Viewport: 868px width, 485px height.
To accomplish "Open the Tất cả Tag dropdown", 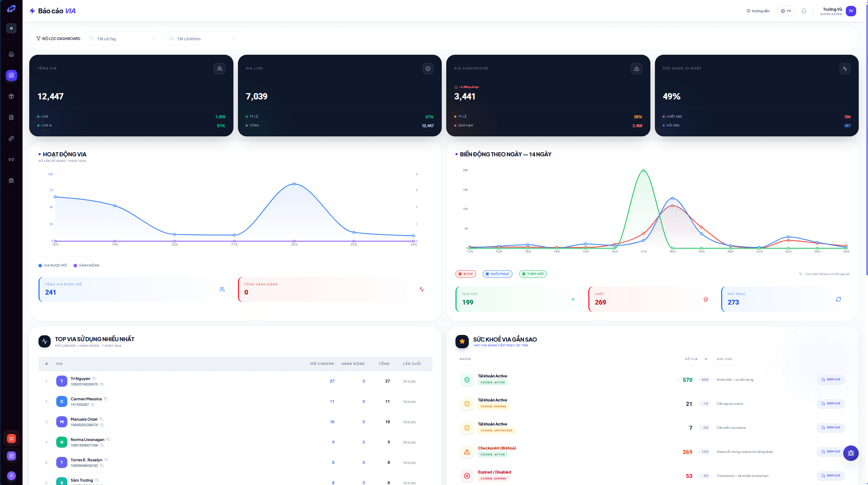I will 122,39.
